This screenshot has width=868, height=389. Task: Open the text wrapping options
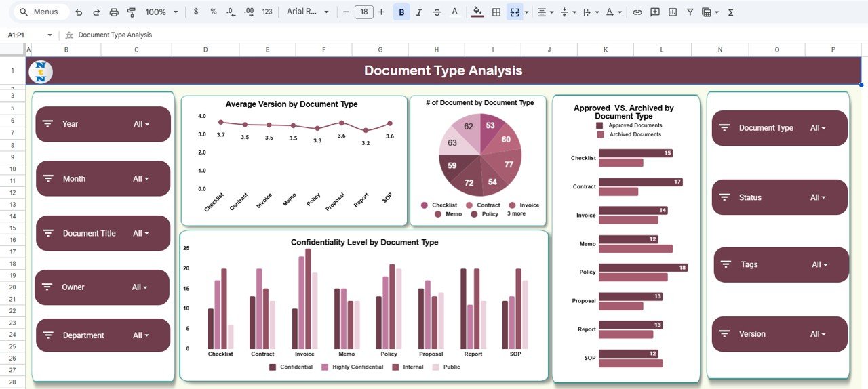click(590, 12)
